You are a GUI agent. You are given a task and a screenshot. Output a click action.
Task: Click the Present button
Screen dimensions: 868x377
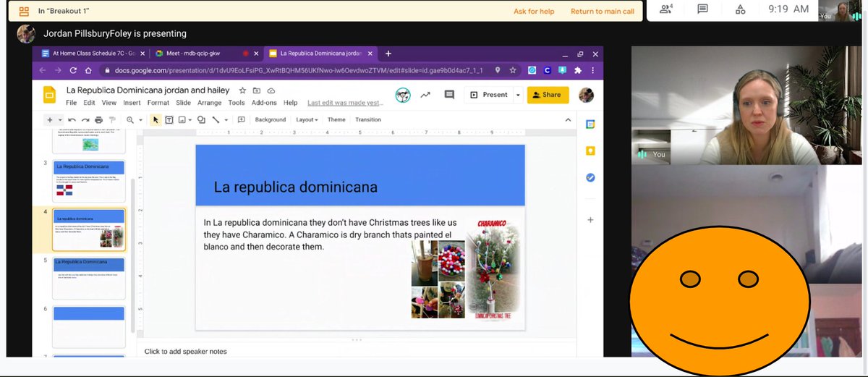pyautogui.click(x=488, y=95)
